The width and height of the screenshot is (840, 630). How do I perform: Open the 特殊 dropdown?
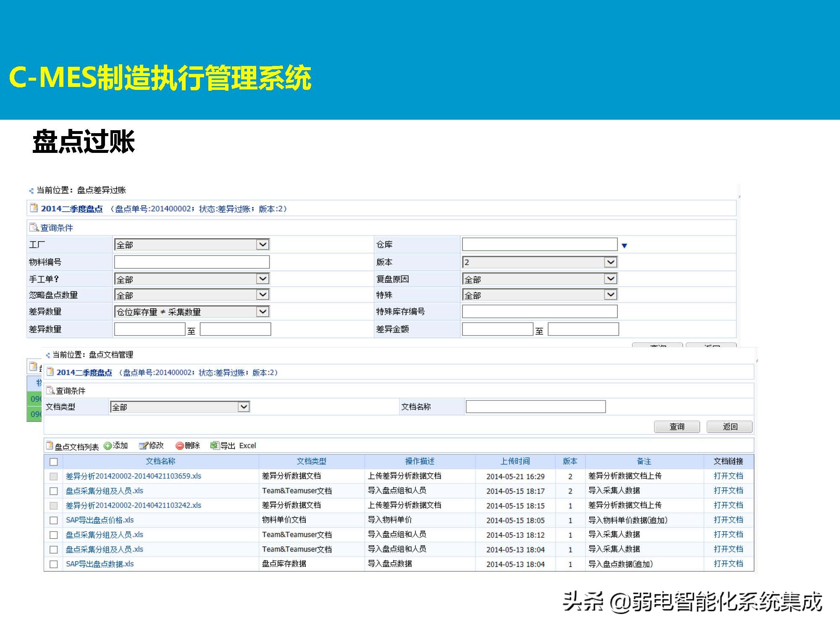[x=540, y=295]
